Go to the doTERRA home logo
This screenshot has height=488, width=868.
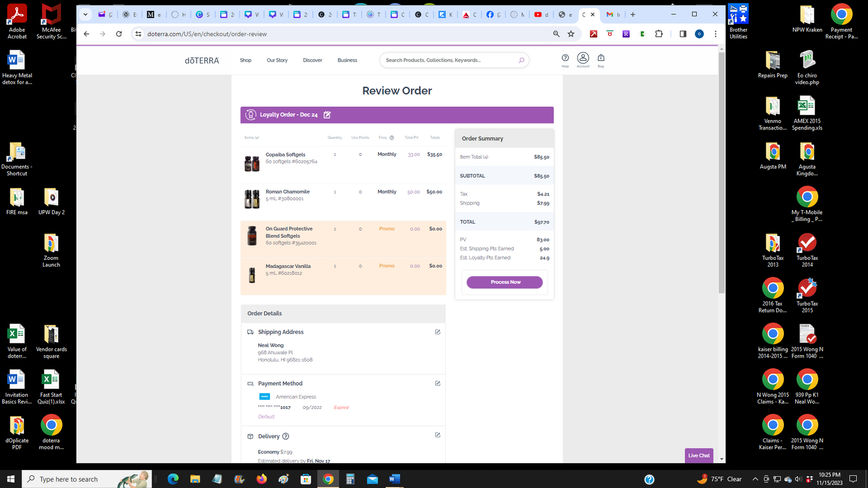pyautogui.click(x=202, y=60)
